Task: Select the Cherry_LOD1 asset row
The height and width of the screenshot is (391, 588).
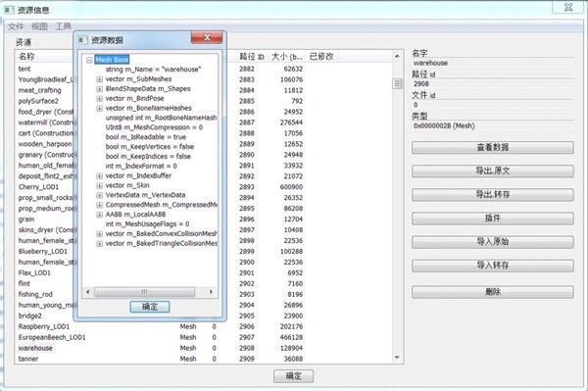Action: tap(38, 187)
